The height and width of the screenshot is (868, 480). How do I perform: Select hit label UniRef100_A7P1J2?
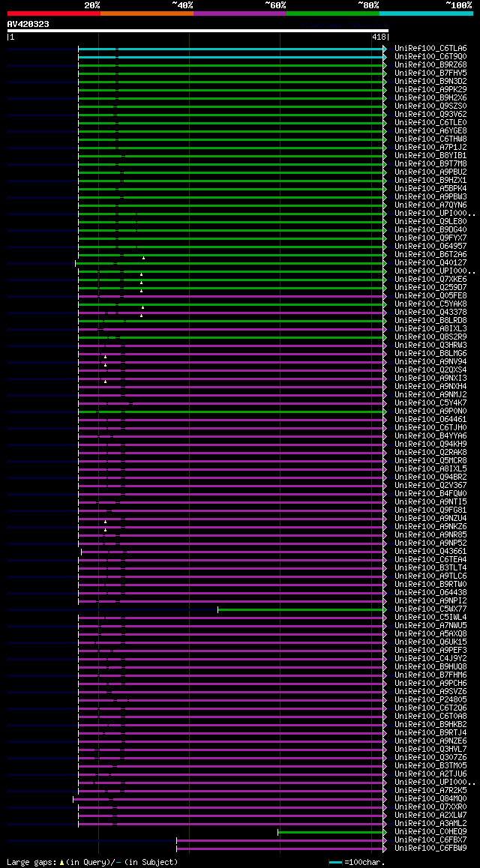pyautogui.click(x=430, y=148)
